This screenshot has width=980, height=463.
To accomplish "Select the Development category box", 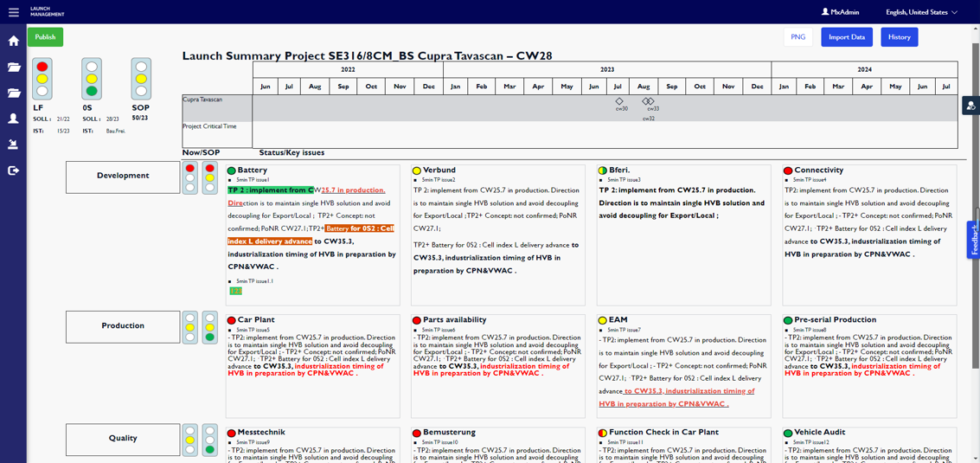I will pyautogui.click(x=123, y=176).
